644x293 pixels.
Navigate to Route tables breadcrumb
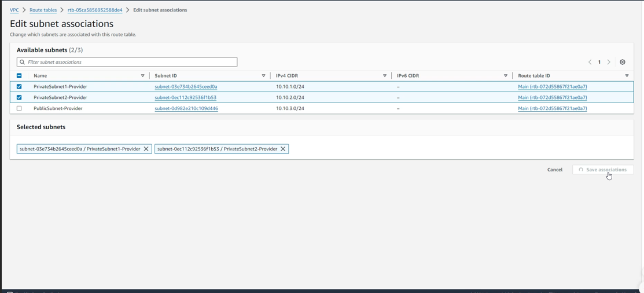43,10
